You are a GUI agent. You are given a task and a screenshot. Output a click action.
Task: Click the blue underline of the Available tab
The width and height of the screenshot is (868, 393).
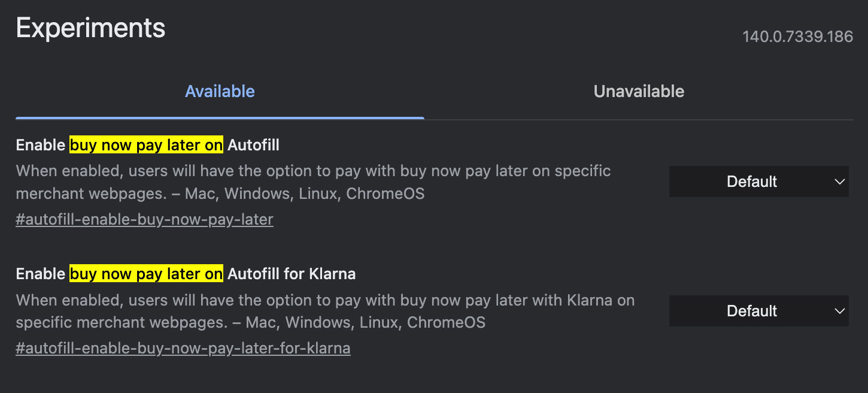(220, 117)
